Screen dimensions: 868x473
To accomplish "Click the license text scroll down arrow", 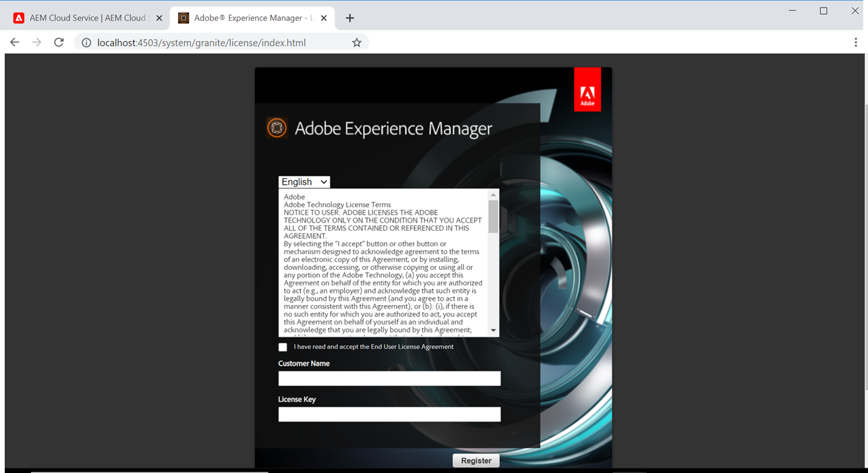I will [493, 331].
